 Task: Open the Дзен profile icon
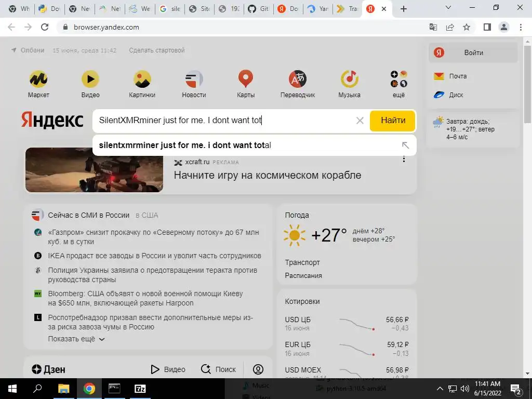(x=258, y=369)
